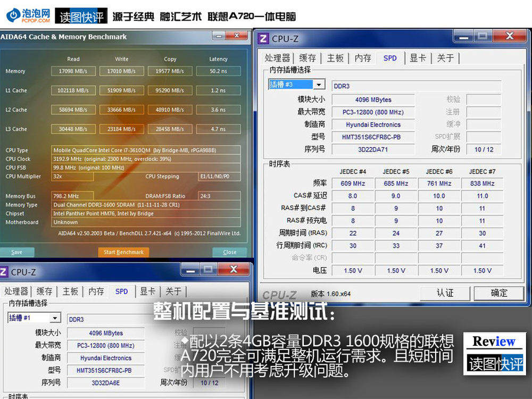Click the DRAM:FSB Ratio value 24:3
This screenshot has width=532, height=399.
coord(219,196)
